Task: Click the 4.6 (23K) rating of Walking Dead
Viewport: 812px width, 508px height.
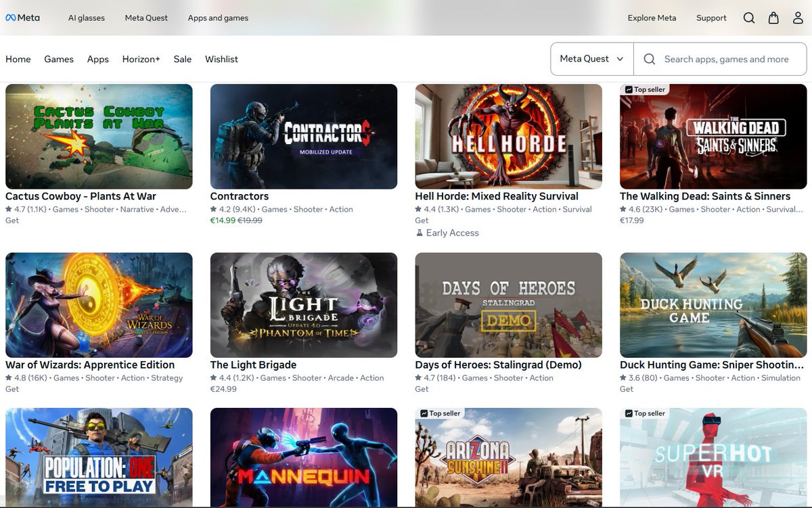Action: (x=641, y=210)
